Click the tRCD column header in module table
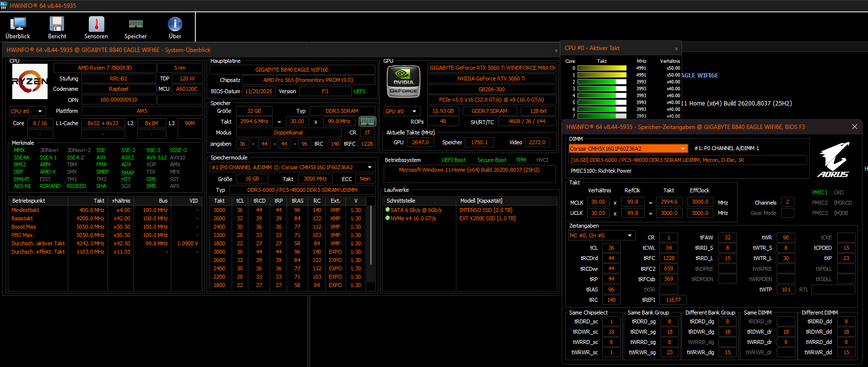The width and height of the screenshot is (868, 367). (x=260, y=201)
